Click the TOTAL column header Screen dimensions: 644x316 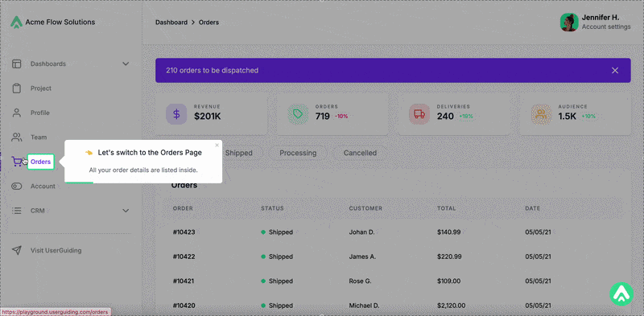coord(447,208)
